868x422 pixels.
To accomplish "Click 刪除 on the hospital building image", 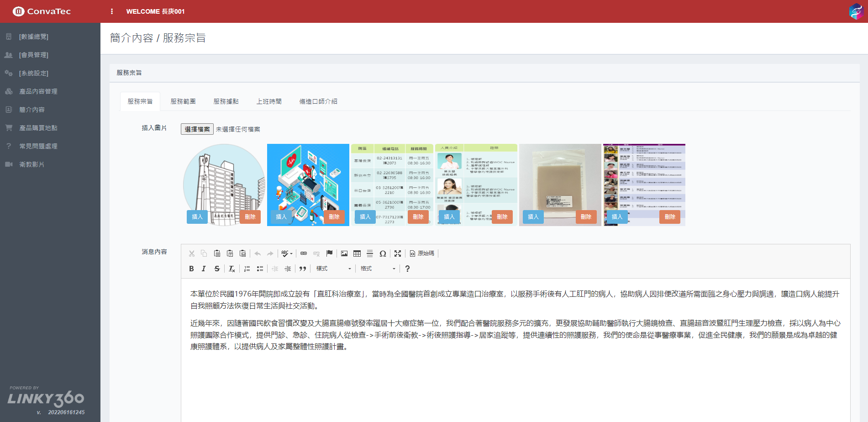I will click(250, 217).
